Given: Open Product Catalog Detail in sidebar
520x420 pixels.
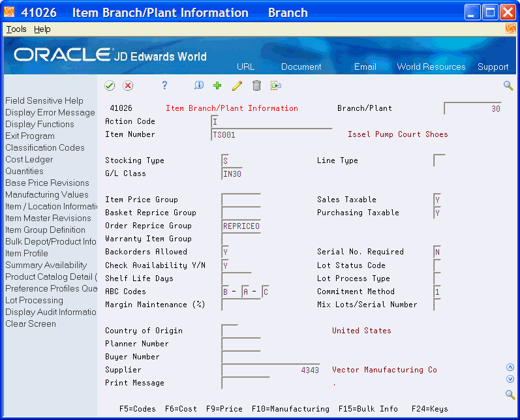Looking at the screenshot, I should coord(51,277).
